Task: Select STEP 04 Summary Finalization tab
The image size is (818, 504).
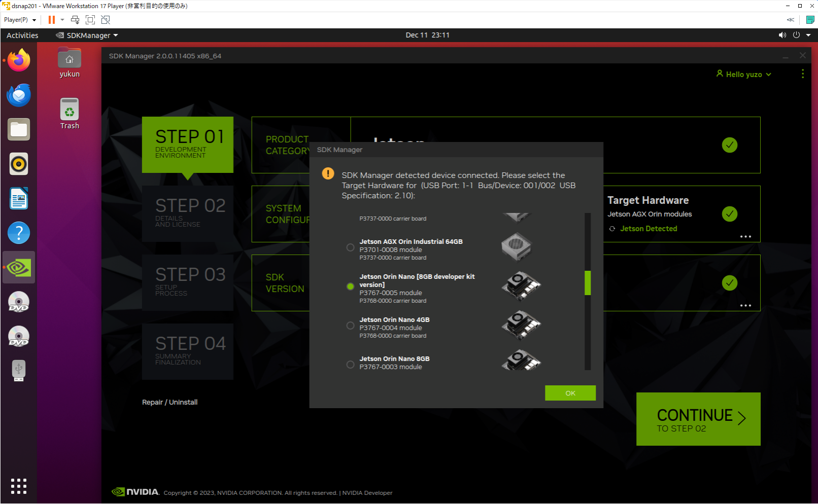Action: [x=188, y=352]
